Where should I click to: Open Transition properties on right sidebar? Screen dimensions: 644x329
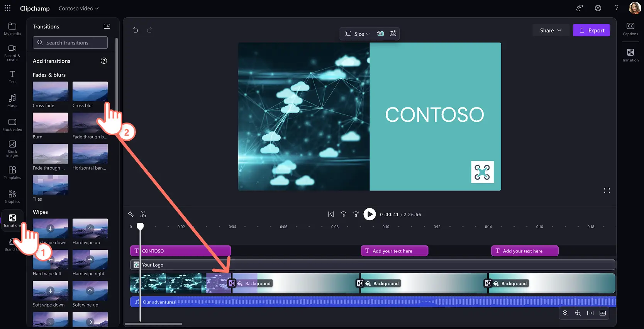click(x=630, y=55)
